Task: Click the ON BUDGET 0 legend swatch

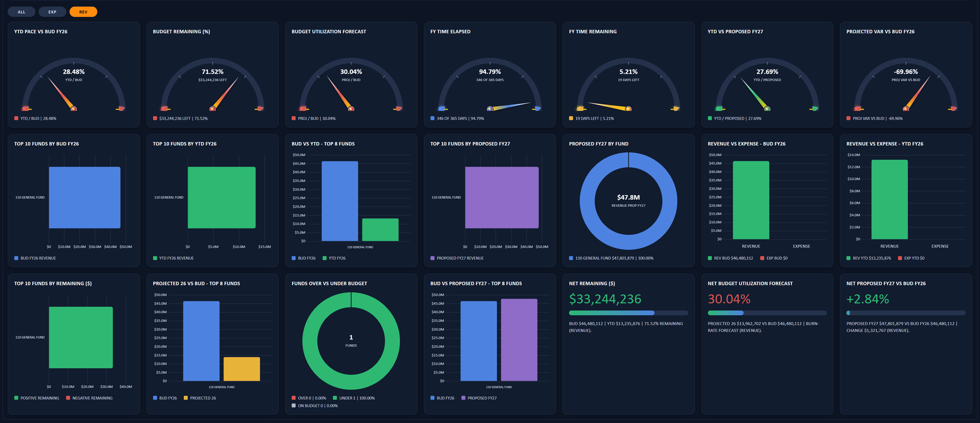Action: tap(294, 406)
